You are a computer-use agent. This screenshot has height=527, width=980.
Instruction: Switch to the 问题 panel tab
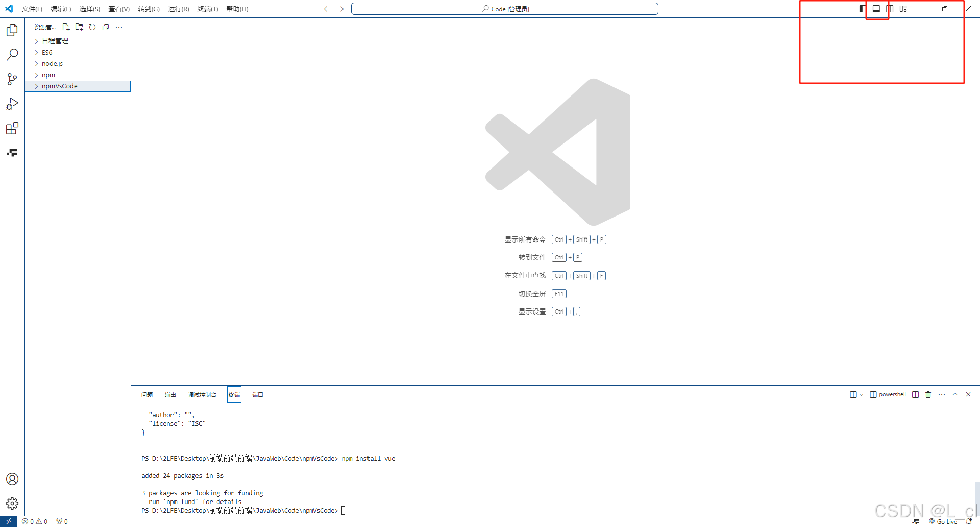pos(147,394)
